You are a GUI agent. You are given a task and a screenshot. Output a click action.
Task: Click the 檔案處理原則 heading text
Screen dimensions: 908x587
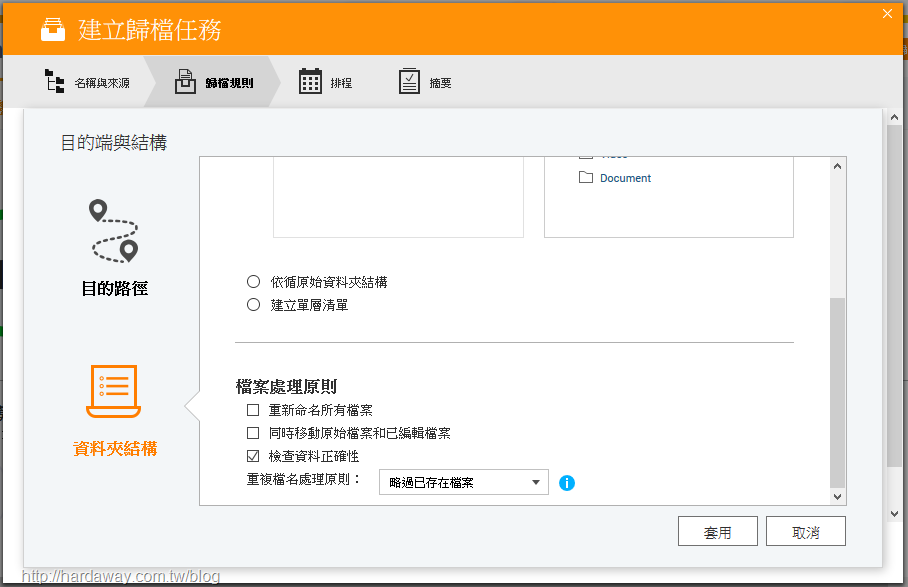click(x=286, y=386)
